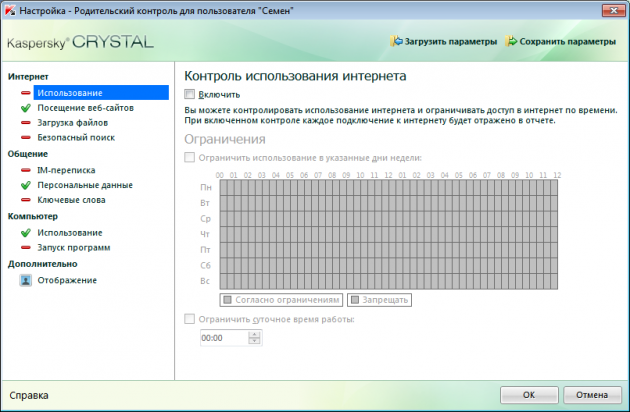The height and width of the screenshot is (412, 630).
Task: Open the Отображение section
Action: [67, 280]
